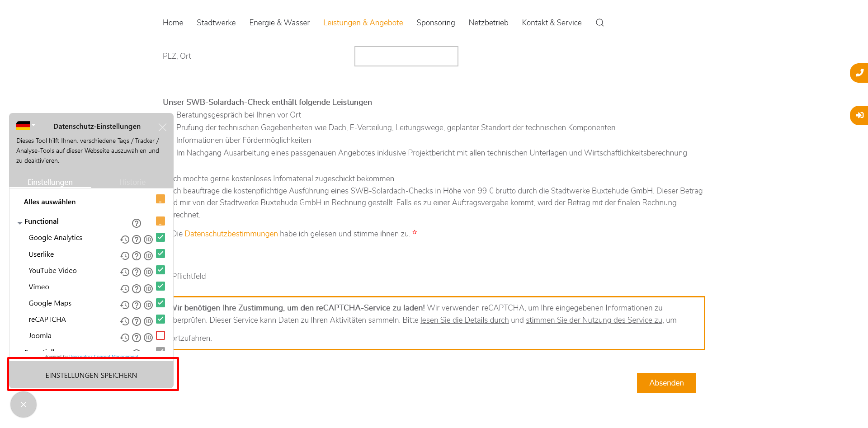Open the Kontakt & Service menu
The width and height of the screenshot is (868, 428).
click(x=552, y=23)
